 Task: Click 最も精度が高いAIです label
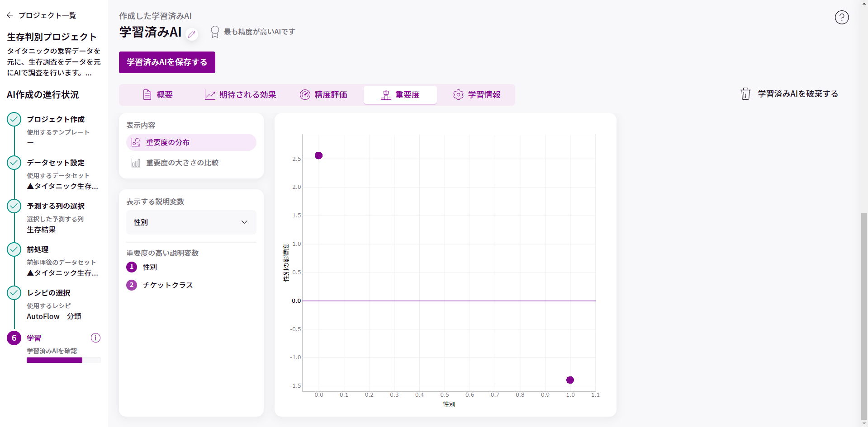coord(259,32)
